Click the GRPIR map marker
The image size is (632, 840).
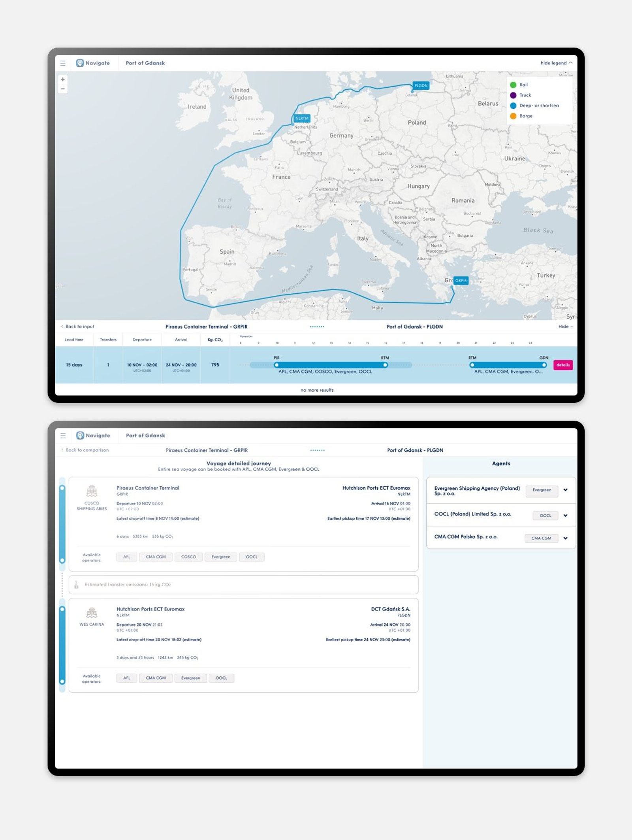(x=461, y=280)
